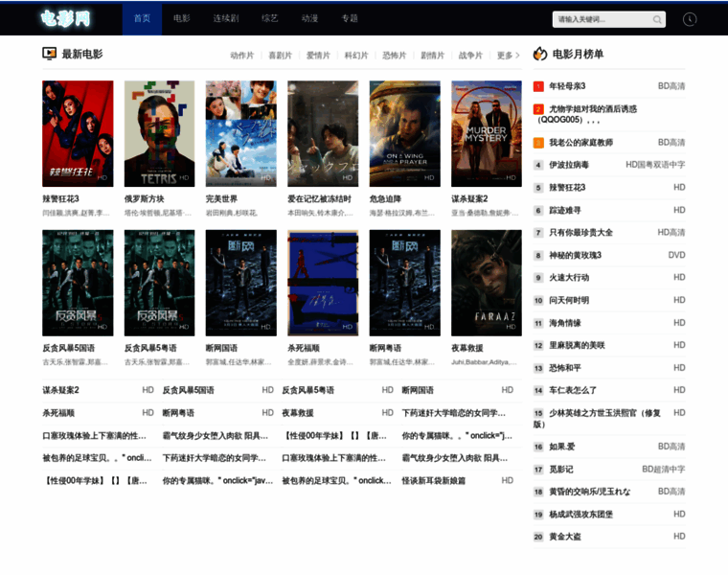
Task: Open 断网国语 in the text list
Action: (418, 390)
